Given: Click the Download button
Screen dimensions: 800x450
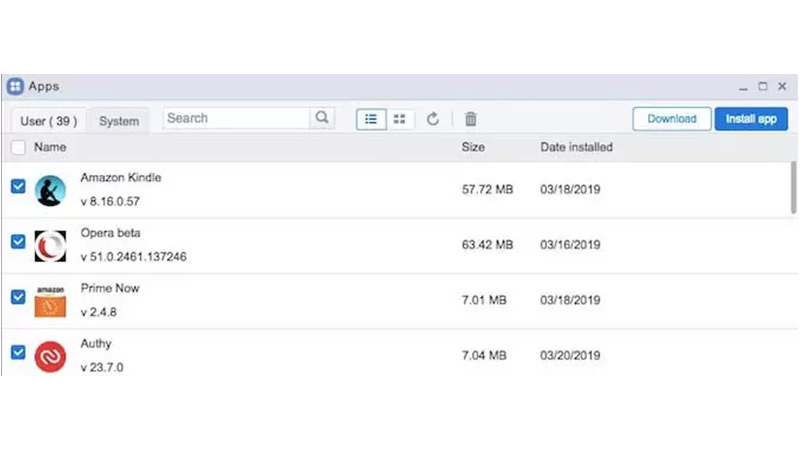Looking at the screenshot, I should pos(671,119).
